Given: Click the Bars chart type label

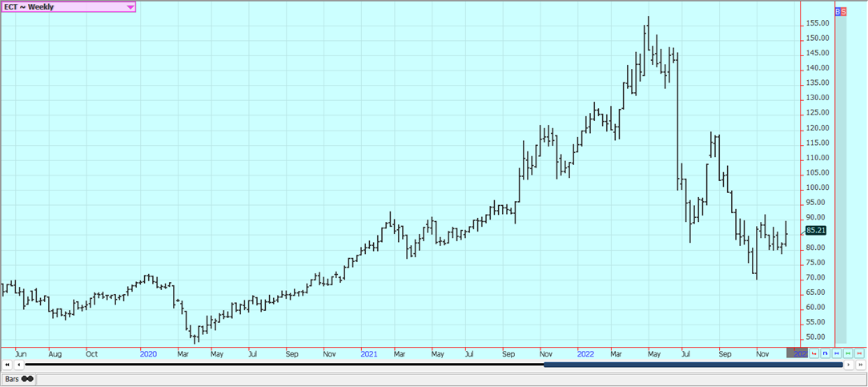Looking at the screenshot, I should [12, 379].
